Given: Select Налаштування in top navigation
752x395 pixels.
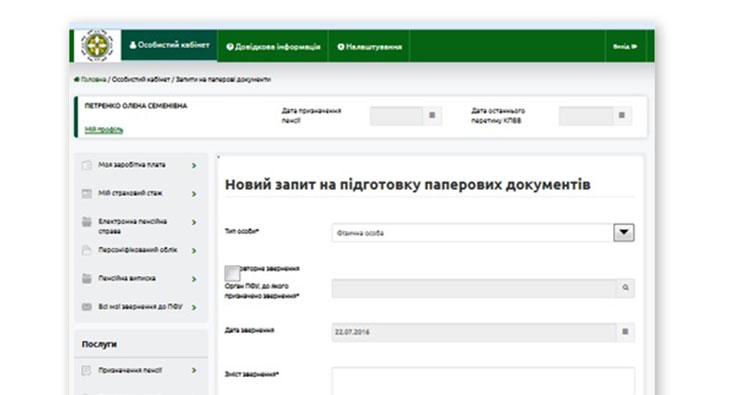Looking at the screenshot, I should [369, 46].
